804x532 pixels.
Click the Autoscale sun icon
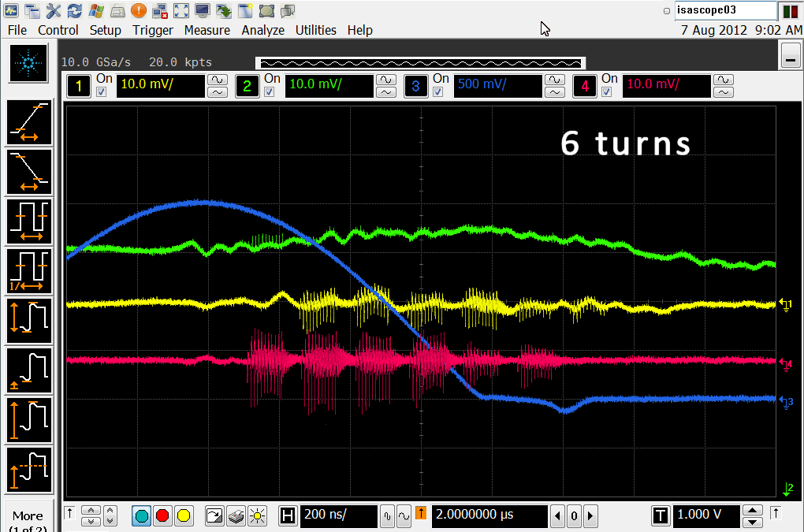(257, 516)
